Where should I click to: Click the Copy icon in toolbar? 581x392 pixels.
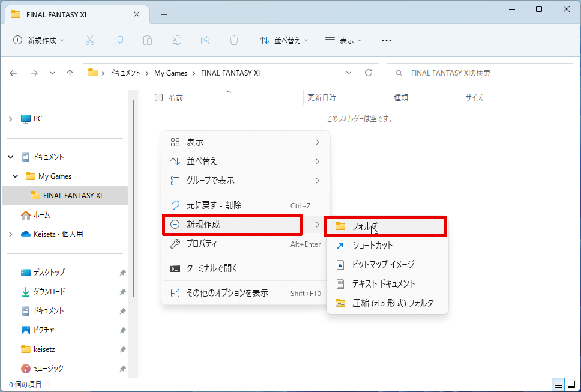click(119, 40)
